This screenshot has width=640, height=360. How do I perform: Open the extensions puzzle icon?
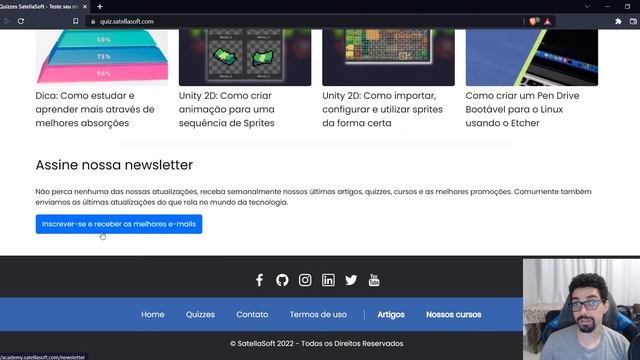618,21
